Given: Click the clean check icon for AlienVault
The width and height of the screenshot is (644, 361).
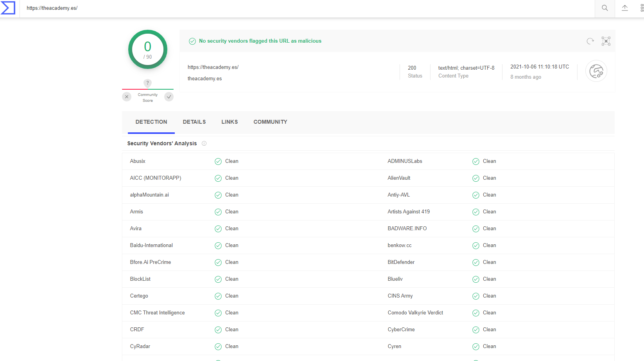Looking at the screenshot, I should (476, 178).
